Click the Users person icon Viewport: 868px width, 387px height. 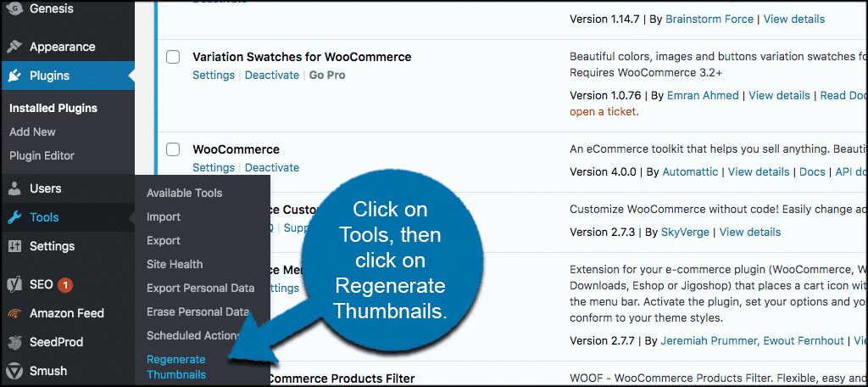point(14,188)
